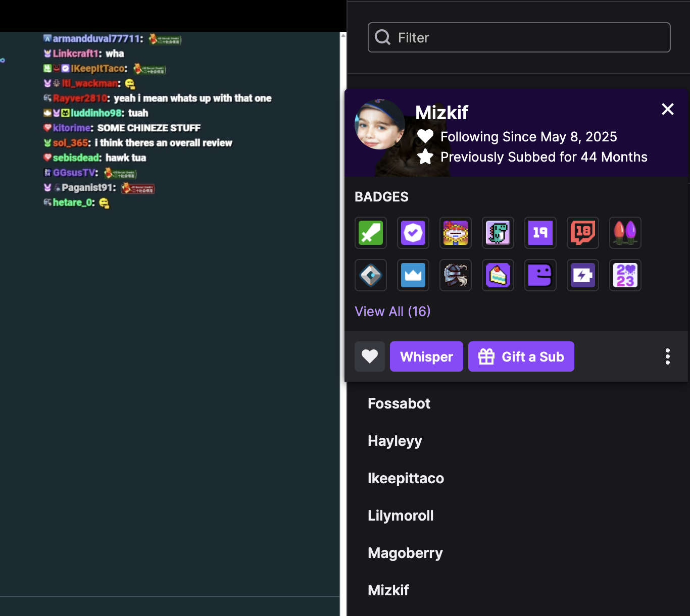Click the Gift a Sub button

[x=521, y=356]
